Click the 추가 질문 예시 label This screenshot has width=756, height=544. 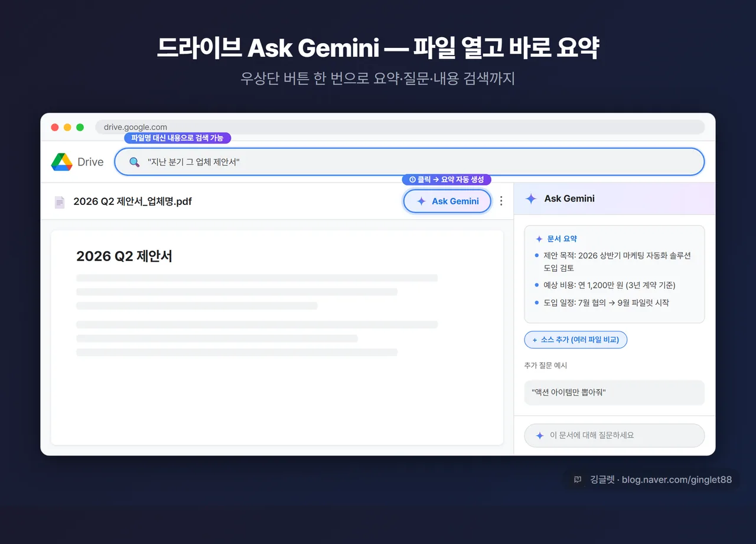(545, 366)
